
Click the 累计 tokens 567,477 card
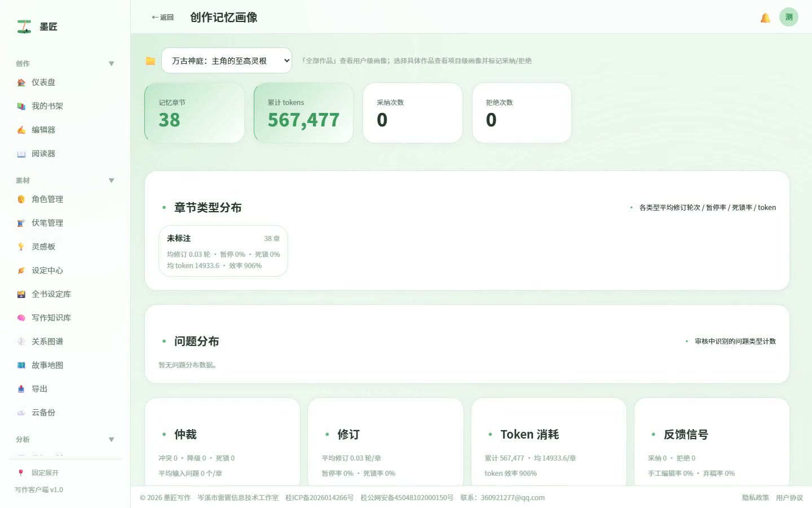(303, 113)
